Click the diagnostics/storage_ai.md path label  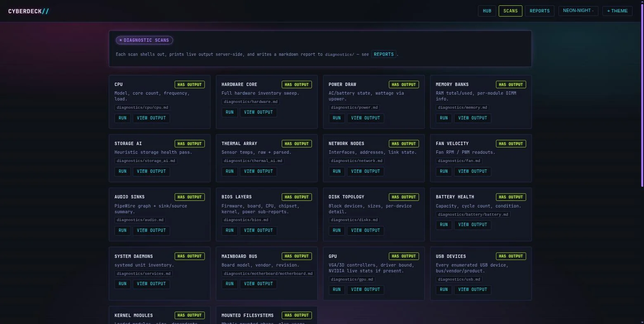(x=146, y=161)
